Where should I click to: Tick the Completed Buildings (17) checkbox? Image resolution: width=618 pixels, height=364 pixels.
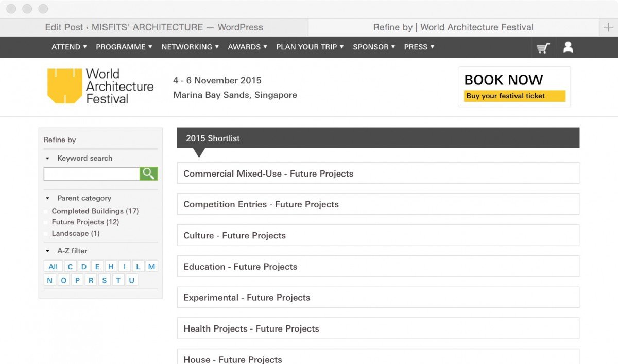46,211
